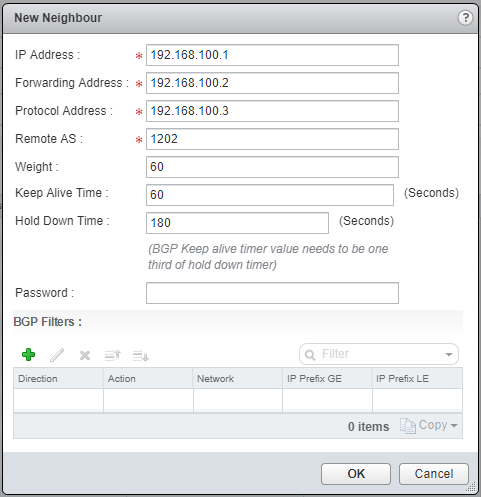481x497 pixels.
Task: Click the Hold Down Time field
Action: click(x=237, y=223)
